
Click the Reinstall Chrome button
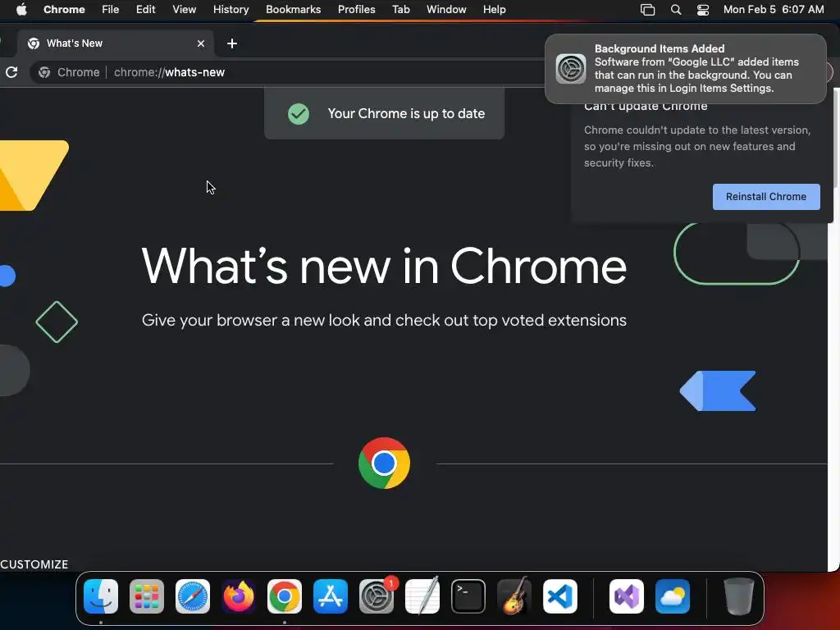766,197
